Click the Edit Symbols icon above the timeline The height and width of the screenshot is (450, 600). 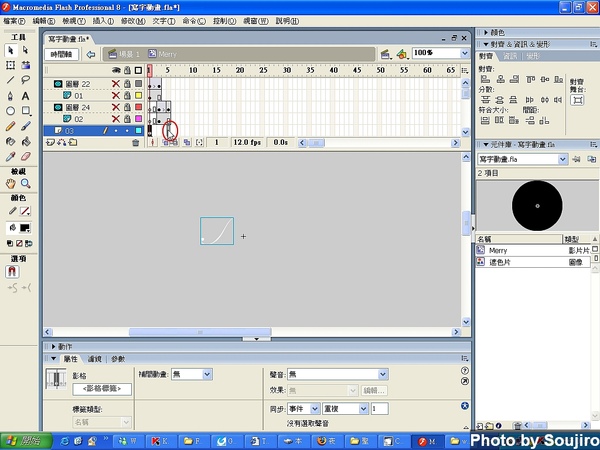402,53
